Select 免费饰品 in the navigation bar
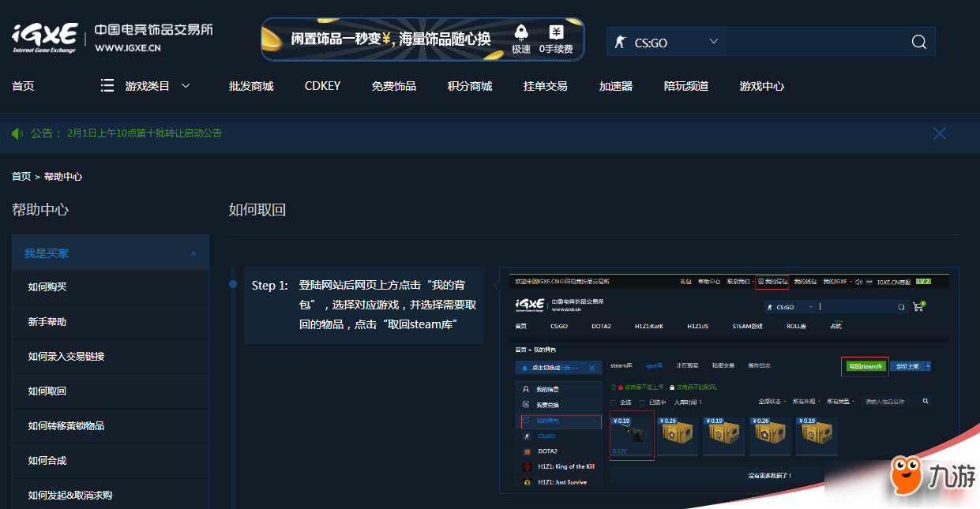The image size is (980, 509). (394, 86)
